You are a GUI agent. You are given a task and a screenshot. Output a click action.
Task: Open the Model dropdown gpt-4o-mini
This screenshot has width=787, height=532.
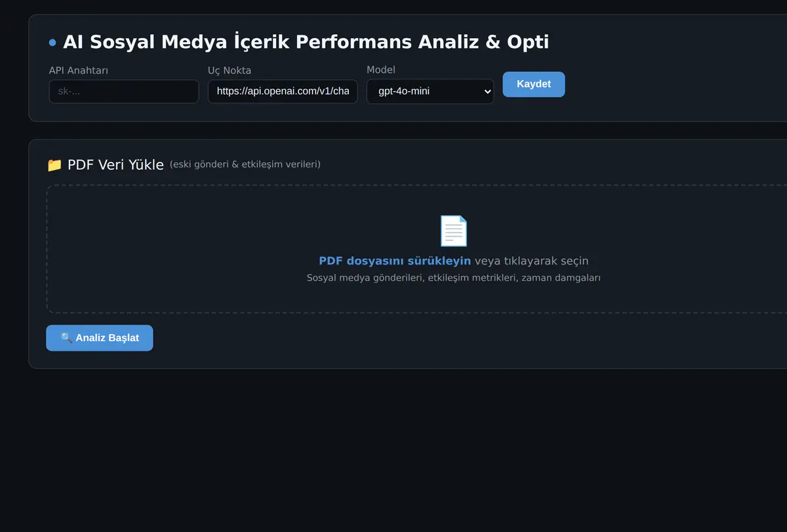point(430,92)
